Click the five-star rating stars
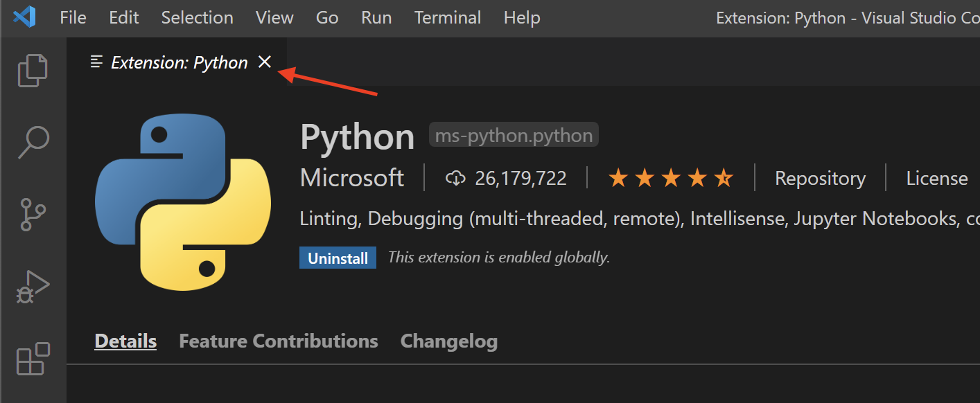Screen dimensions: 980x403 tap(670, 178)
